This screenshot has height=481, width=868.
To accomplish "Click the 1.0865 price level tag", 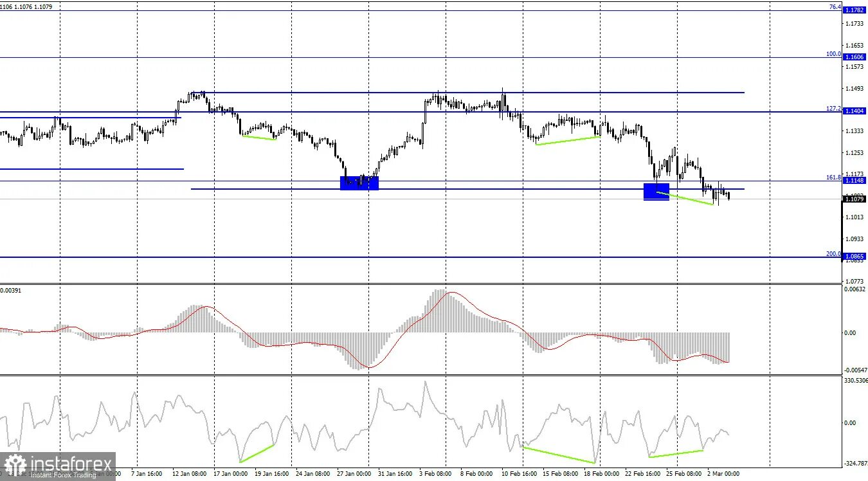I will click(x=854, y=257).
